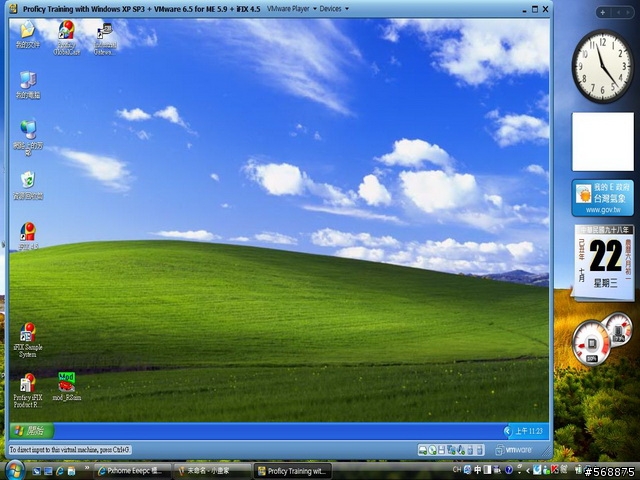Click the blank white sidebar gadget

pos(603,142)
